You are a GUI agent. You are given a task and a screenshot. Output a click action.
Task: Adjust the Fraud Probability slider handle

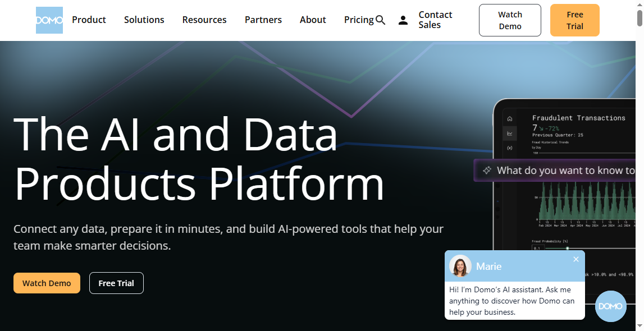pyautogui.click(x=567, y=248)
